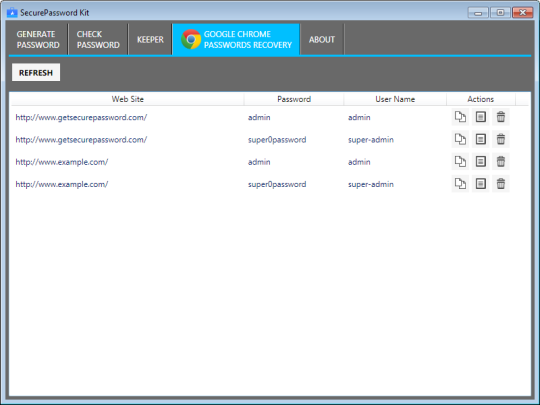Maximize the SecurePassword Kit window
The image size is (540, 405).
(500, 13)
